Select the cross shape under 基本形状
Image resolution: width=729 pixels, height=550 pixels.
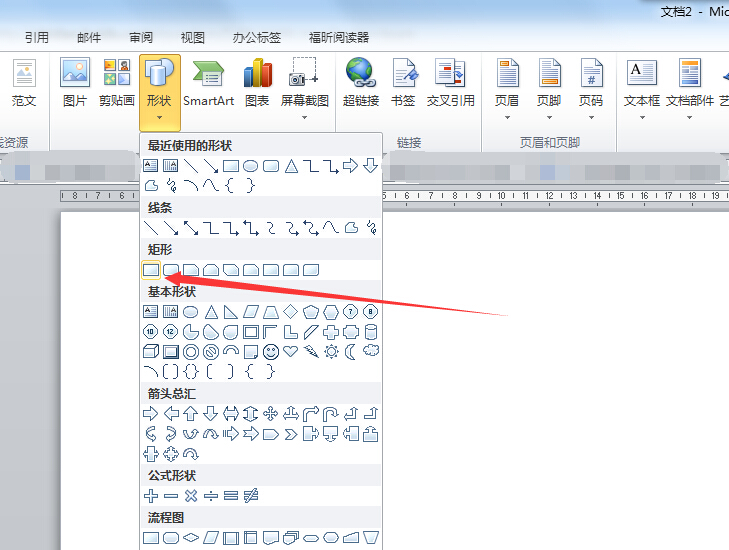pyautogui.click(x=331, y=332)
